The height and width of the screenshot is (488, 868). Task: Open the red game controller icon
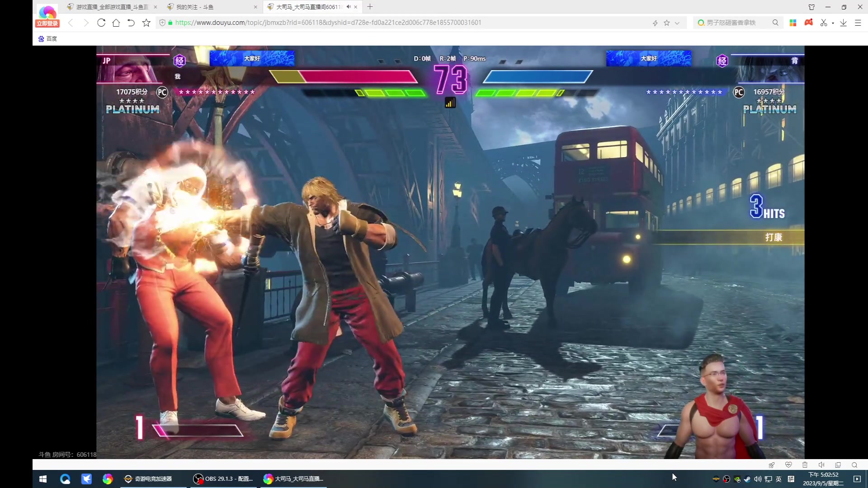click(x=809, y=22)
